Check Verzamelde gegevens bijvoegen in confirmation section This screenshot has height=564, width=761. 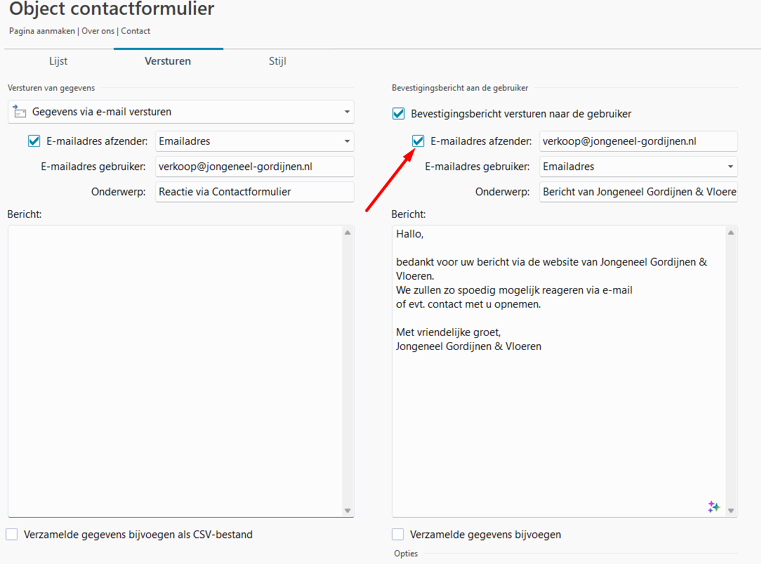coord(398,534)
